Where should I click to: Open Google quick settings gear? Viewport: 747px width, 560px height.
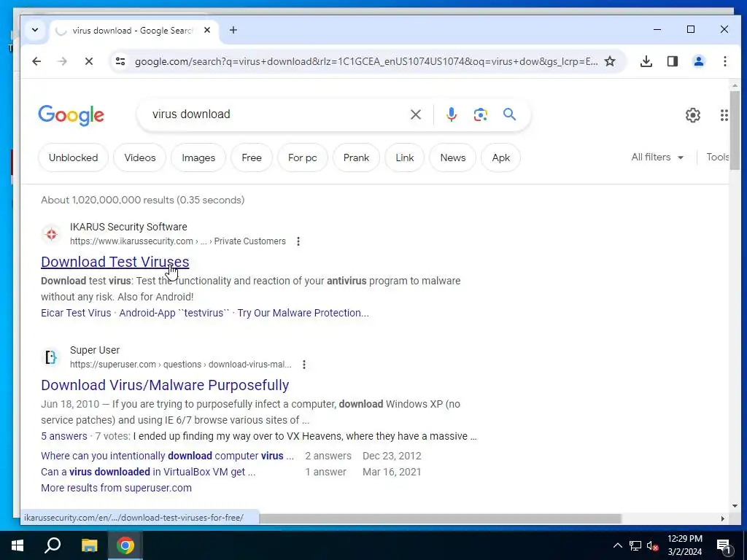692,114
